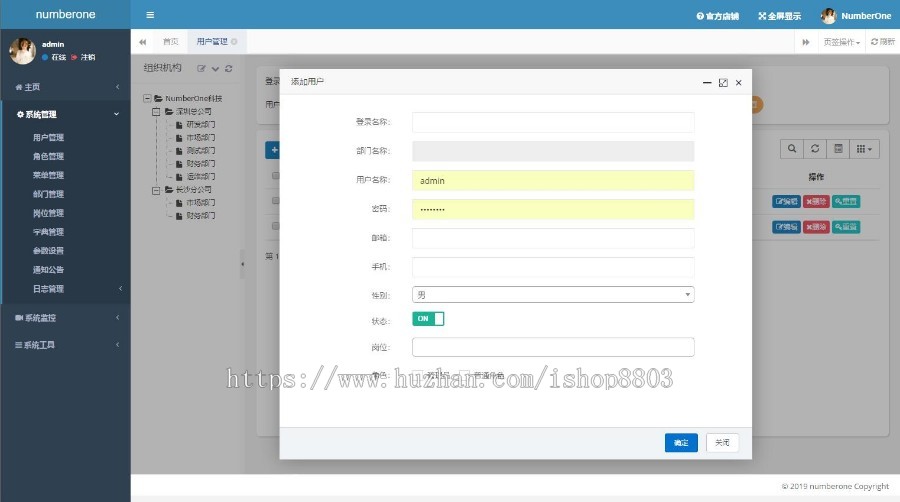Refresh the 组织机构 tree
Screen dimensions: 900x502
coord(228,69)
